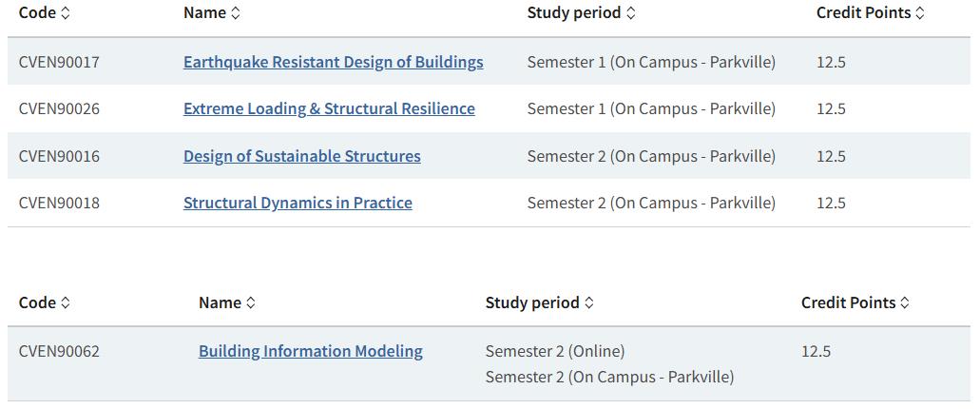Open Extreme Loading & Structural Resilience link

pyautogui.click(x=329, y=108)
